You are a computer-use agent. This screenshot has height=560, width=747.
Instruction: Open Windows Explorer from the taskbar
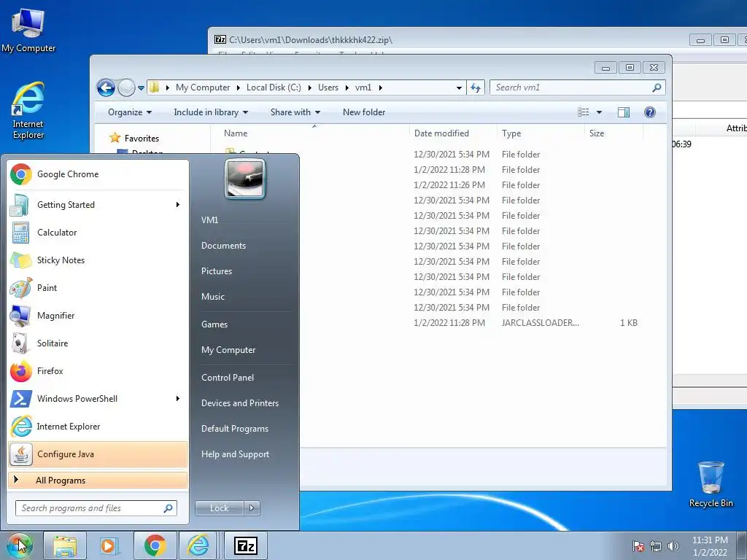pyautogui.click(x=65, y=545)
